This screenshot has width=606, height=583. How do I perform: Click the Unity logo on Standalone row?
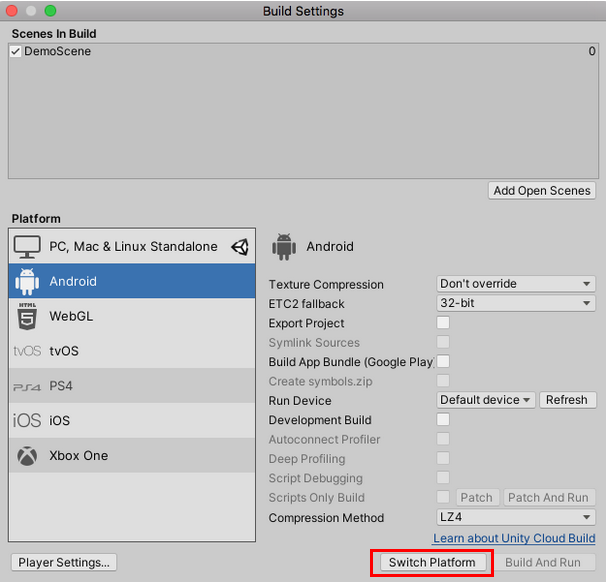(240, 247)
